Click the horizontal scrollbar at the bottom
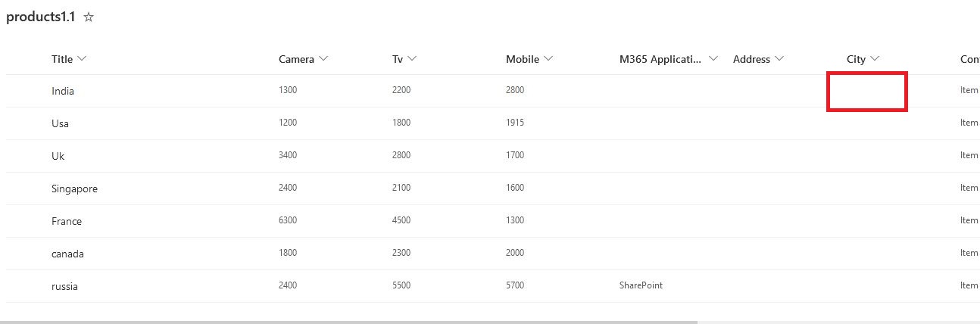980x324 pixels. point(348,322)
